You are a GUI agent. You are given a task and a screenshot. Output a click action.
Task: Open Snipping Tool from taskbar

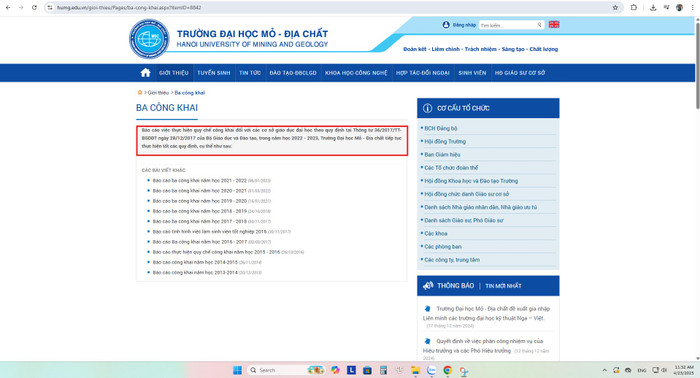[x=464, y=370]
